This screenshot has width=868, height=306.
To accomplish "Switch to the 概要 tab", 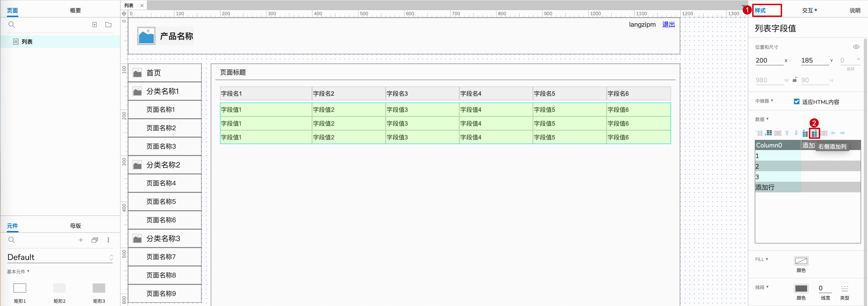I will [x=75, y=10].
